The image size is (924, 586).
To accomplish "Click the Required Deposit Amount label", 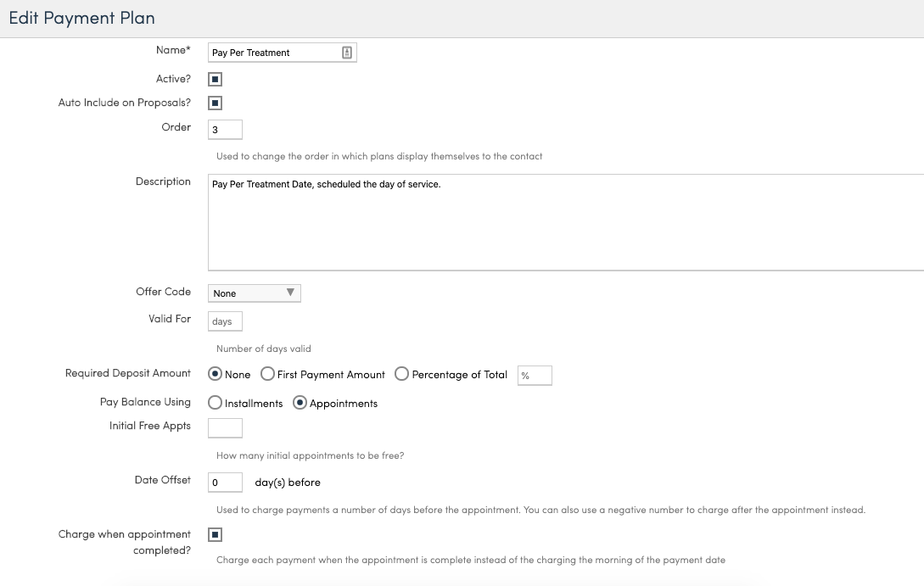I will (x=128, y=373).
